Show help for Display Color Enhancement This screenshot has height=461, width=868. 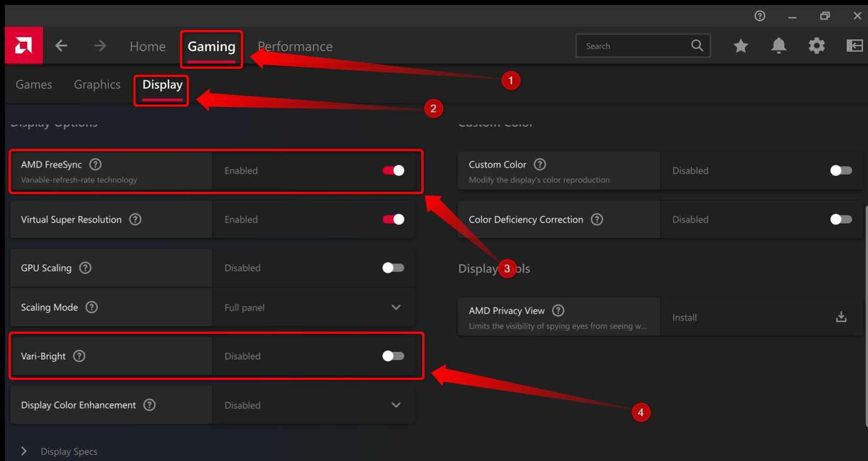click(x=149, y=405)
